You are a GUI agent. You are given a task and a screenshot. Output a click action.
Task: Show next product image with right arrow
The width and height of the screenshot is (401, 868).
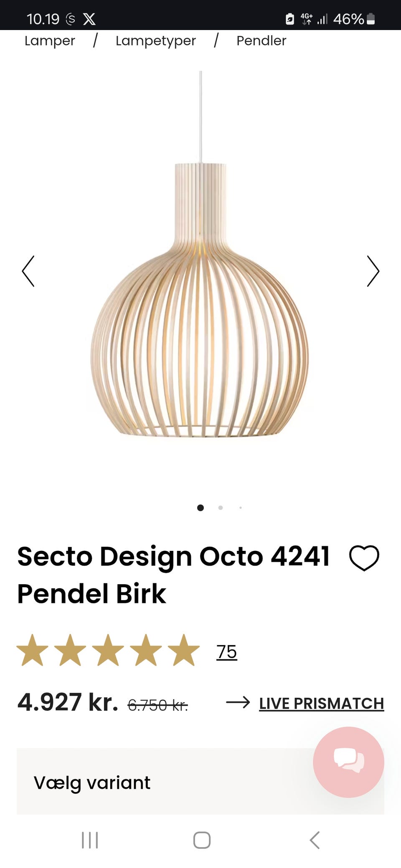pos(373,271)
